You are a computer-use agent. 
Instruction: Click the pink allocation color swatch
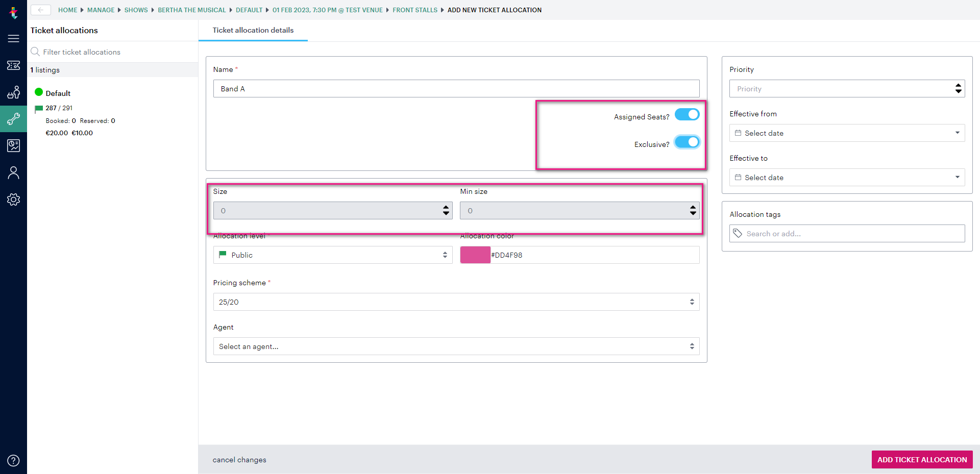click(x=475, y=255)
